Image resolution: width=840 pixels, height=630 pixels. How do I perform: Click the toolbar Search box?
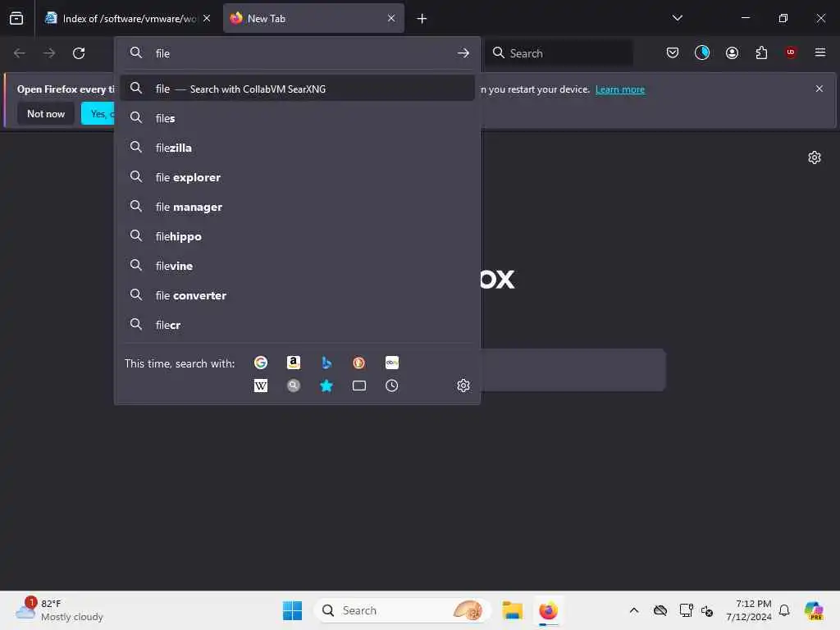pyautogui.click(x=559, y=53)
